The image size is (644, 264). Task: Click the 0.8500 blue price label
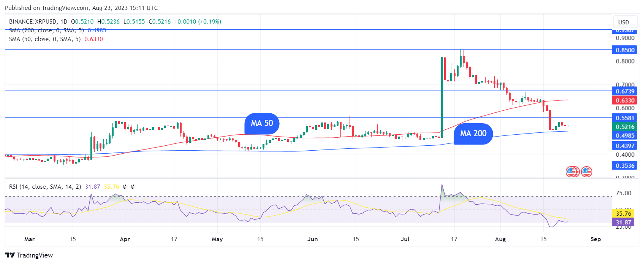625,50
